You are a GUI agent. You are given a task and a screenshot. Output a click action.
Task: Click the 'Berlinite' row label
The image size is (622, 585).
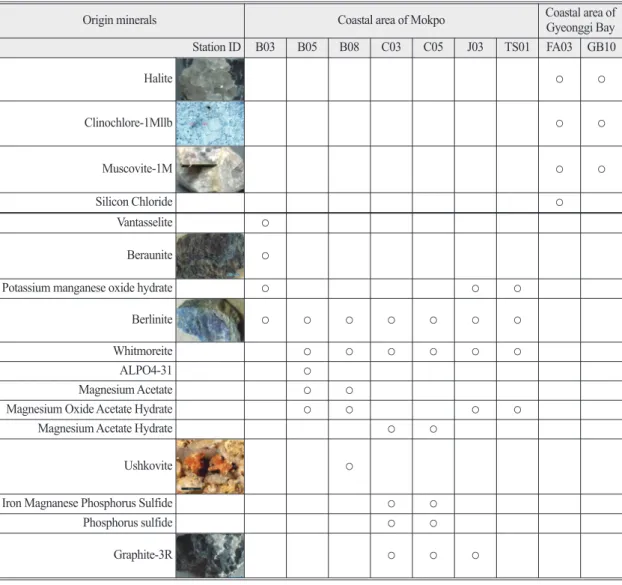pos(152,319)
